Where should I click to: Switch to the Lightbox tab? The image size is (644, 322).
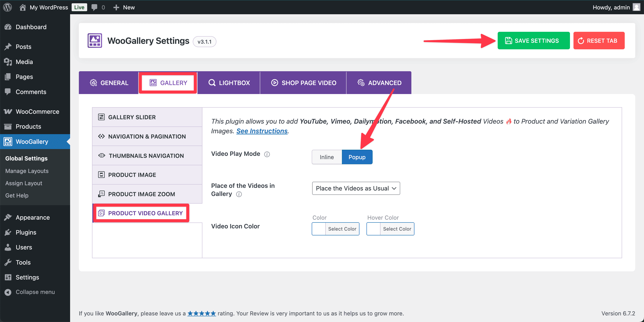[229, 83]
